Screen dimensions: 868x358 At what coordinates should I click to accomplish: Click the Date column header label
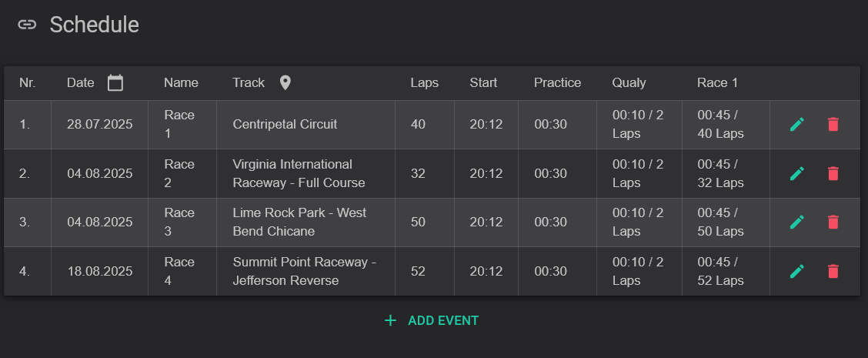pos(80,82)
